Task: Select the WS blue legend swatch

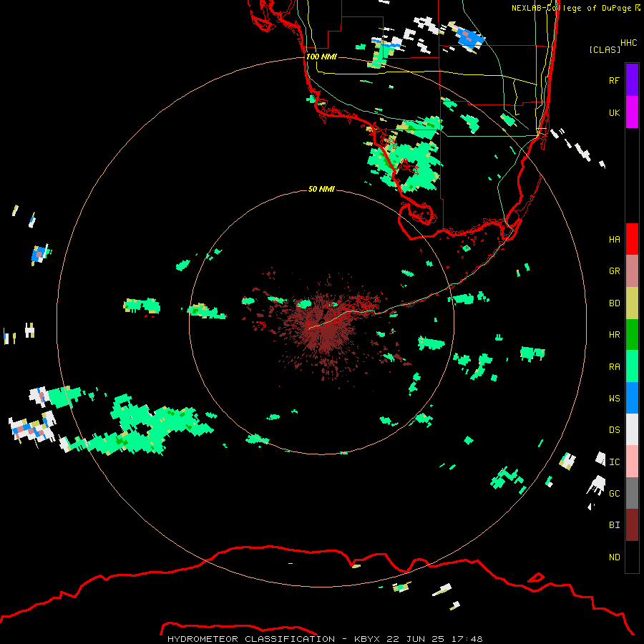Action: 632,398
